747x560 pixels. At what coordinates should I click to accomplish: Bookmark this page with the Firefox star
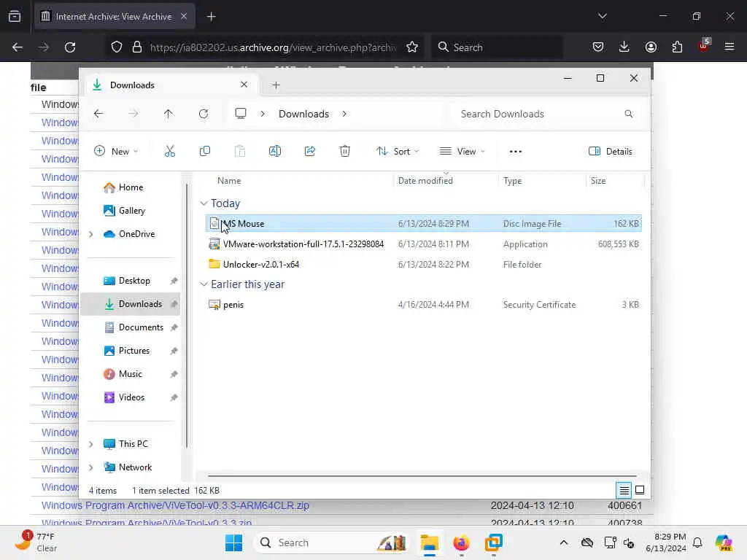412,47
